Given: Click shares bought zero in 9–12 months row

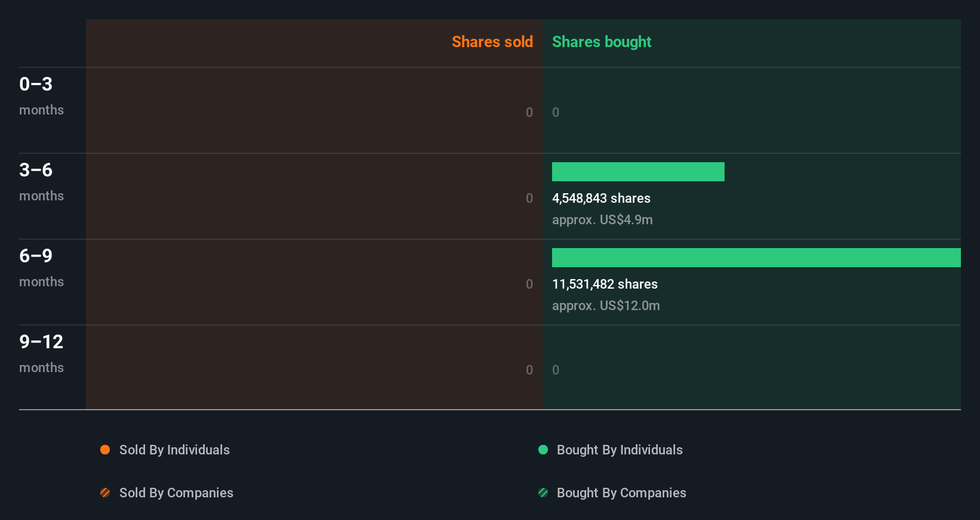Looking at the screenshot, I should point(556,370).
